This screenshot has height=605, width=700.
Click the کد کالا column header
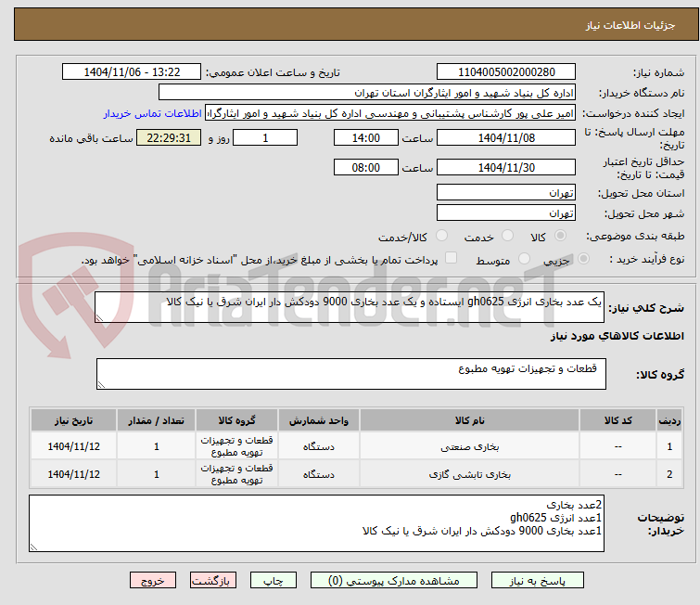tap(618, 420)
